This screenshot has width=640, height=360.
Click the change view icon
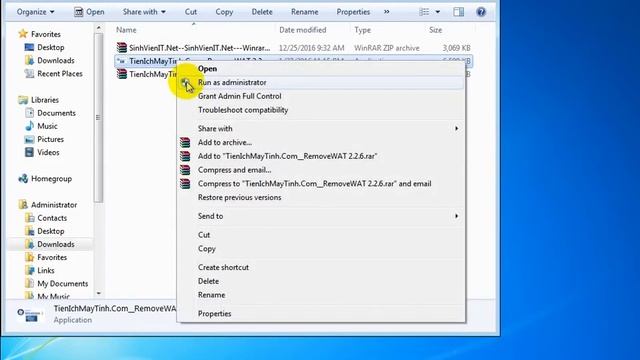(x=424, y=12)
